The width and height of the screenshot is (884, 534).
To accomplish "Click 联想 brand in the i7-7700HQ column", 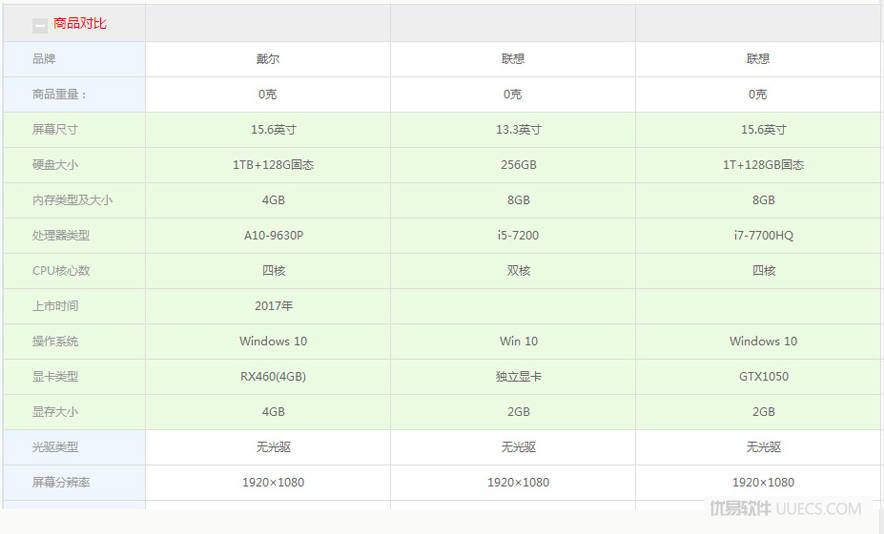I will [x=758, y=59].
